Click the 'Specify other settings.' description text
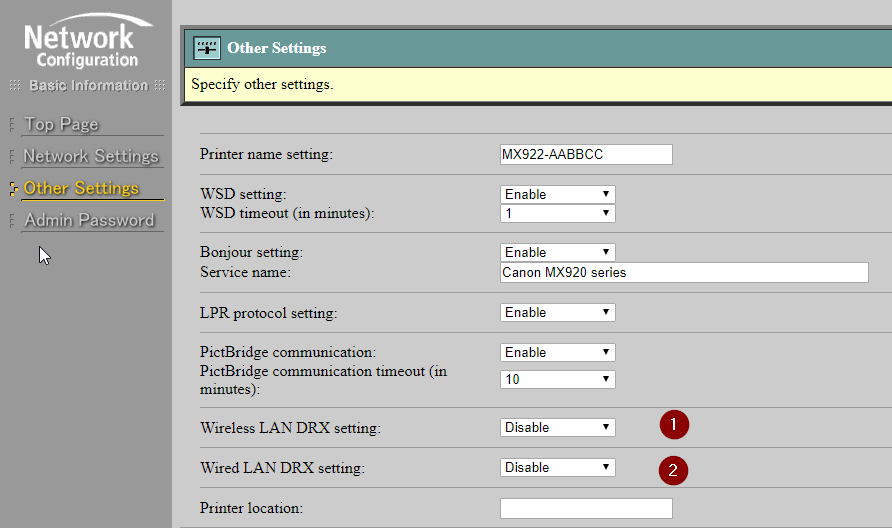This screenshot has width=892, height=528. tap(262, 84)
